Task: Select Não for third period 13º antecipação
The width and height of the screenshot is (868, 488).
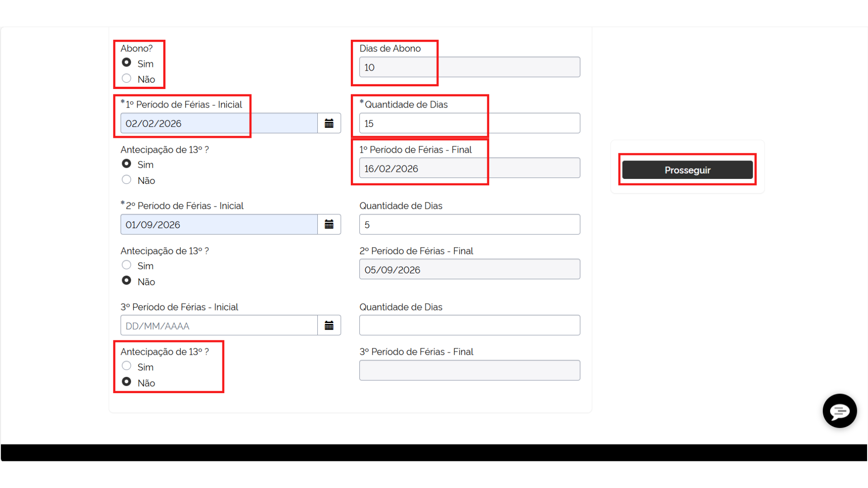Action: [127, 382]
